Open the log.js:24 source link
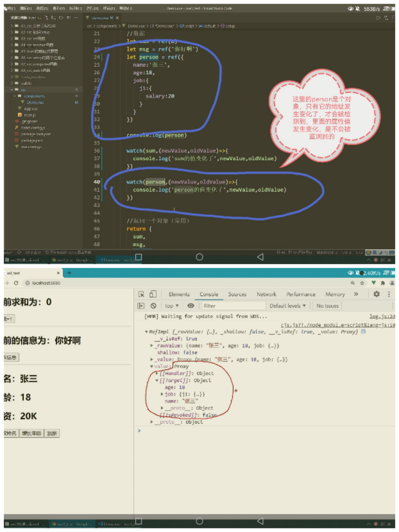The width and height of the screenshot is (399, 532). (382, 316)
